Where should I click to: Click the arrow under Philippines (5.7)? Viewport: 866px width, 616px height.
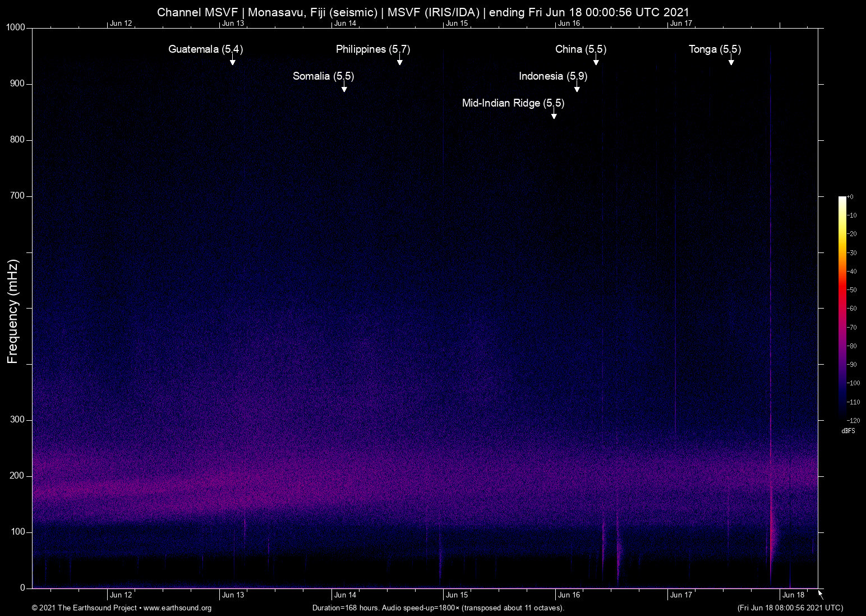click(x=399, y=61)
